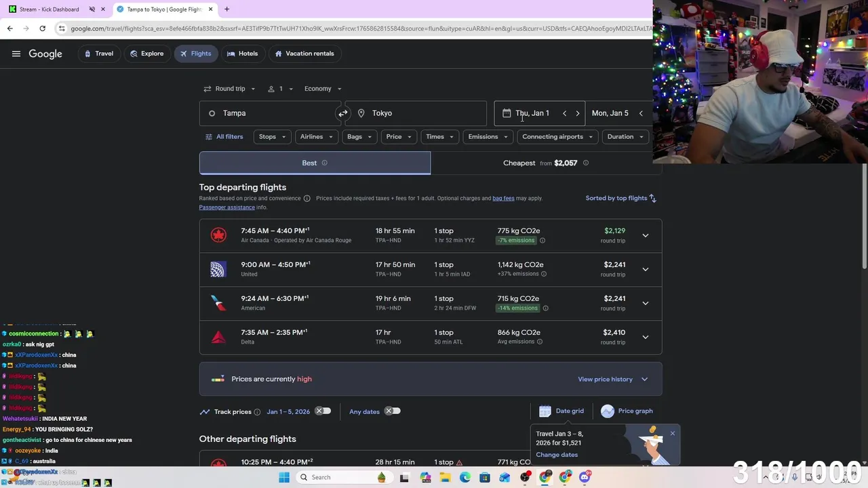Screen dimensions: 868x488
Task: Swap origin and destination cities
Action: (343, 113)
